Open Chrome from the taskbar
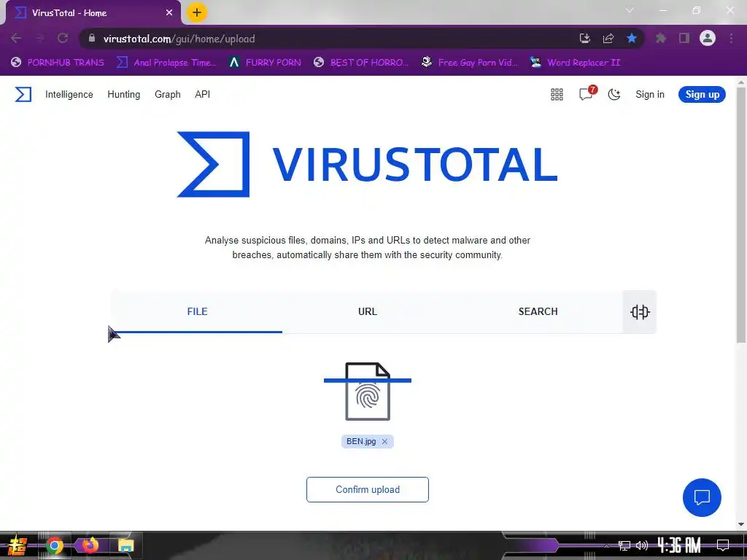 click(x=55, y=545)
